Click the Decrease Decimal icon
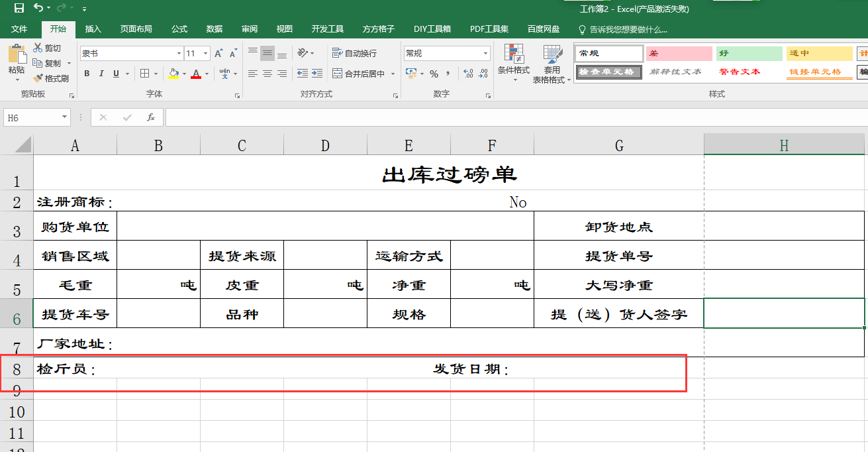Image resolution: width=868 pixels, height=452 pixels. (484, 74)
